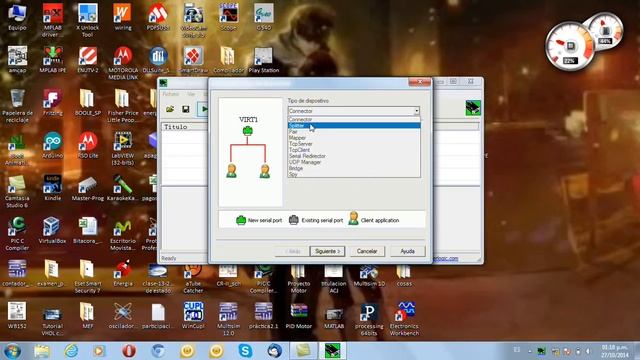Click the Save disk icon in background window toolbar
Screen dimensions: 640x360
click(186, 109)
